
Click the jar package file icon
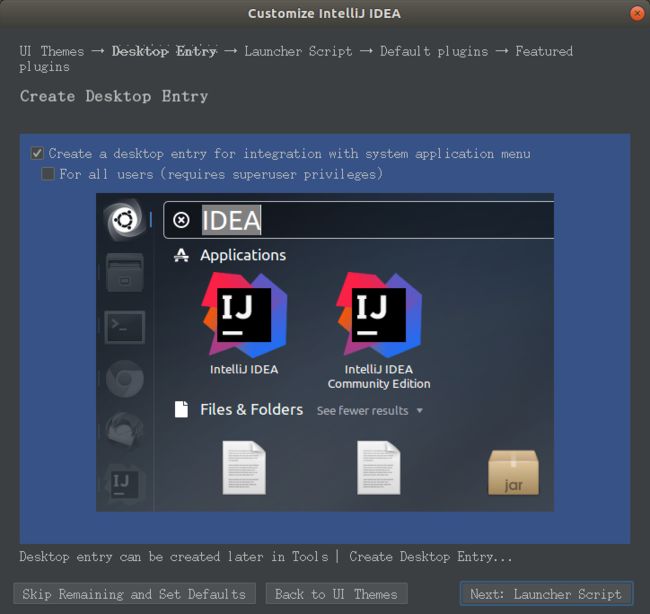click(513, 472)
